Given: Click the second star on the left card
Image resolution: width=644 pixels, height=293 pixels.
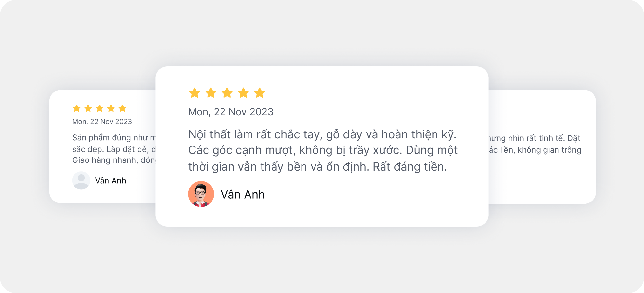Looking at the screenshot, I should click(x=88, y=108).
